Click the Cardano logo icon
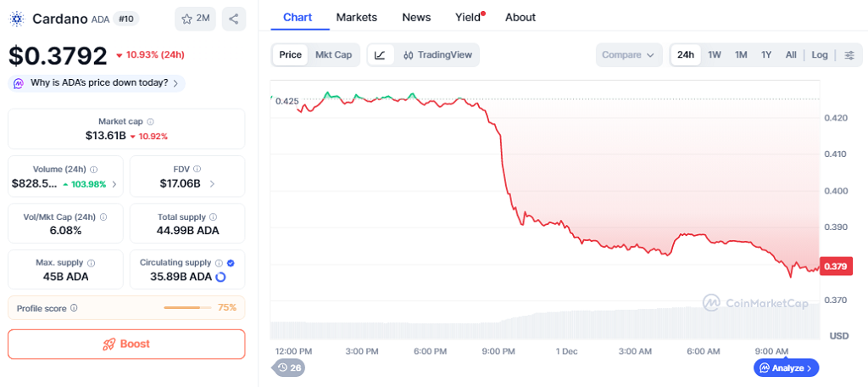The height and width of the screenshot is (387, 868). point(17,19)
